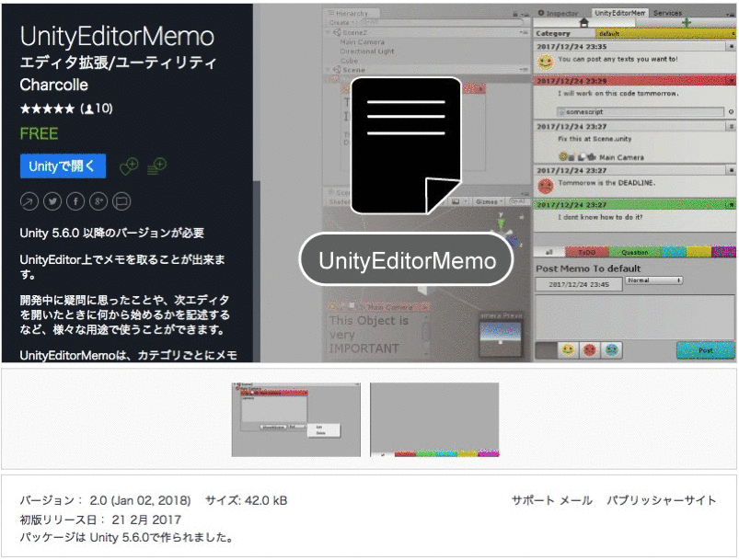This screenshot has height=560, width=739.
Task: Click the 'Unityで開く' button
Action: point(63,166)
